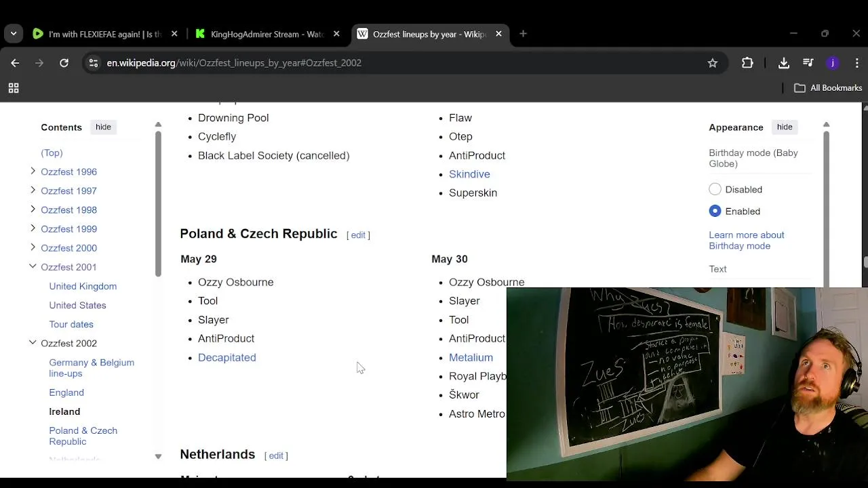Go back to the previous page
This screenshot has width=868, height=488.
point(15,63)
